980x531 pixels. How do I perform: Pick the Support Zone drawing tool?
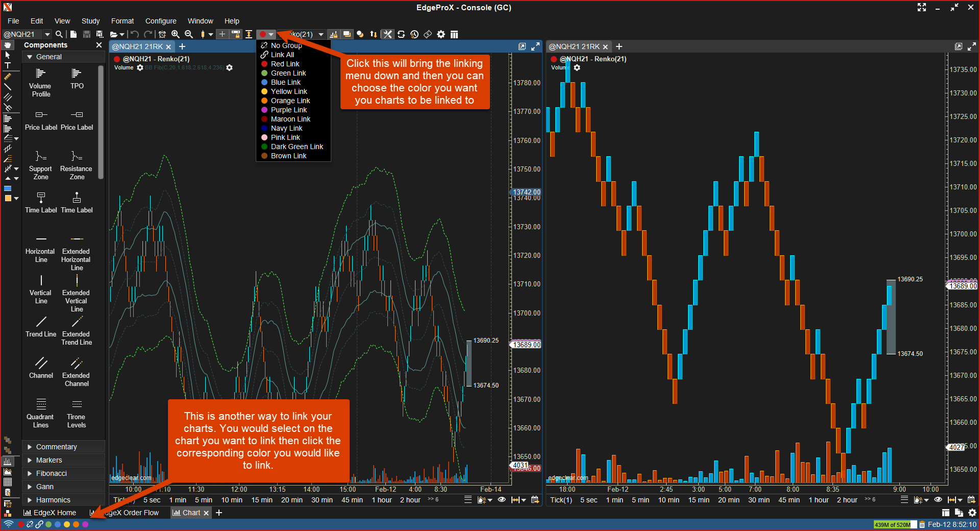tap(41, 165)
